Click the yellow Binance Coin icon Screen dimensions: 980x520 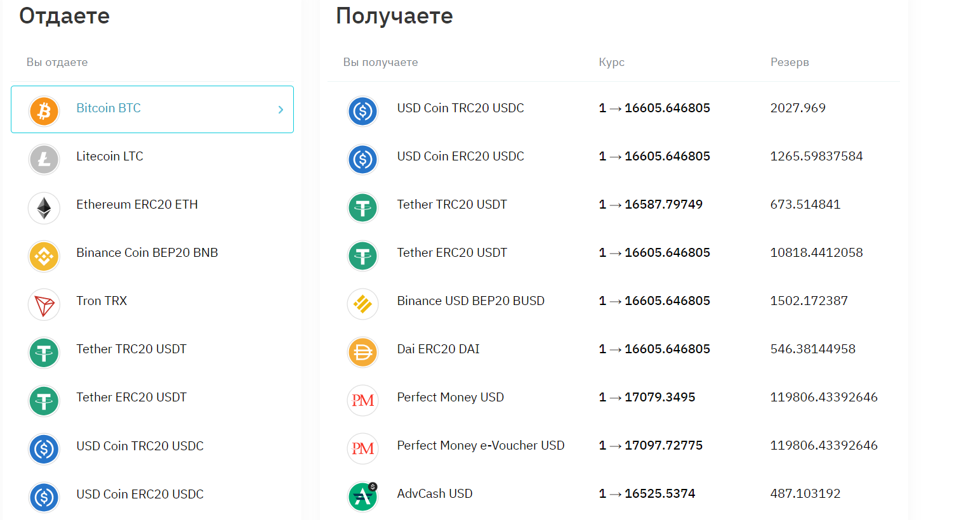pyautogui.click(x=44, y=256)
